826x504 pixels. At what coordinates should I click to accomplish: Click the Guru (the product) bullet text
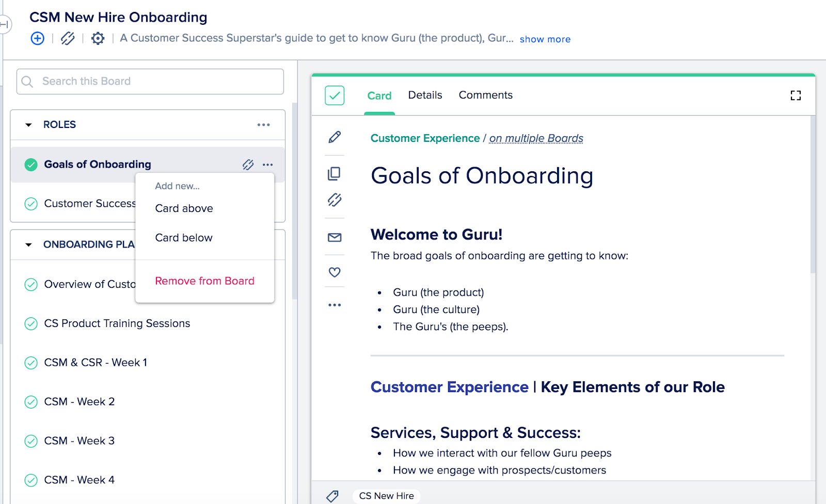439,292
